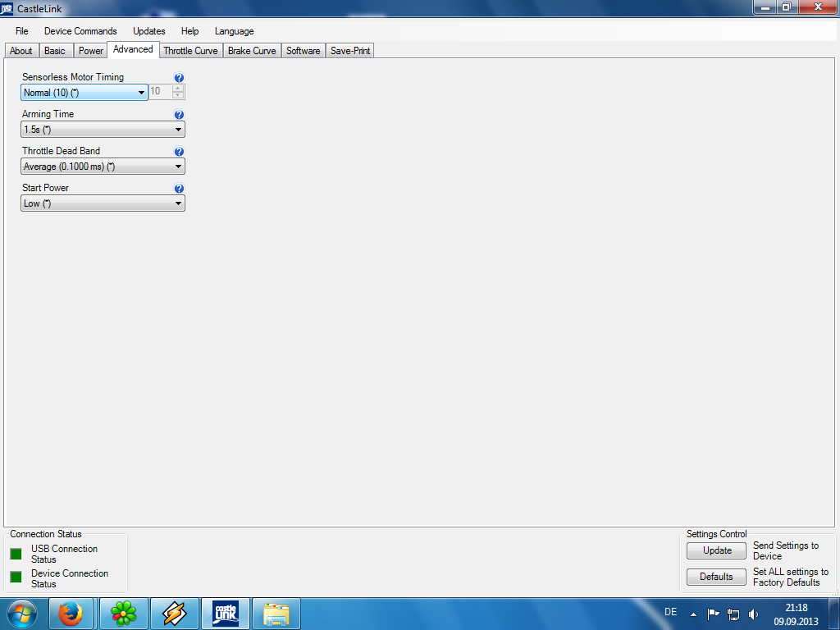Screen dimensions: 840x630
Task: Restore down the CastleLink window
Action: [787, 7]
